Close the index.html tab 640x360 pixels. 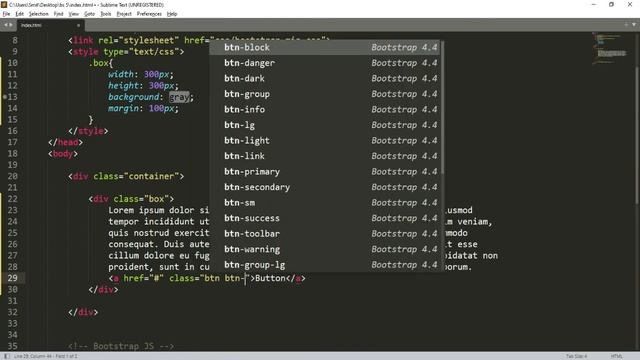[78, 25]
